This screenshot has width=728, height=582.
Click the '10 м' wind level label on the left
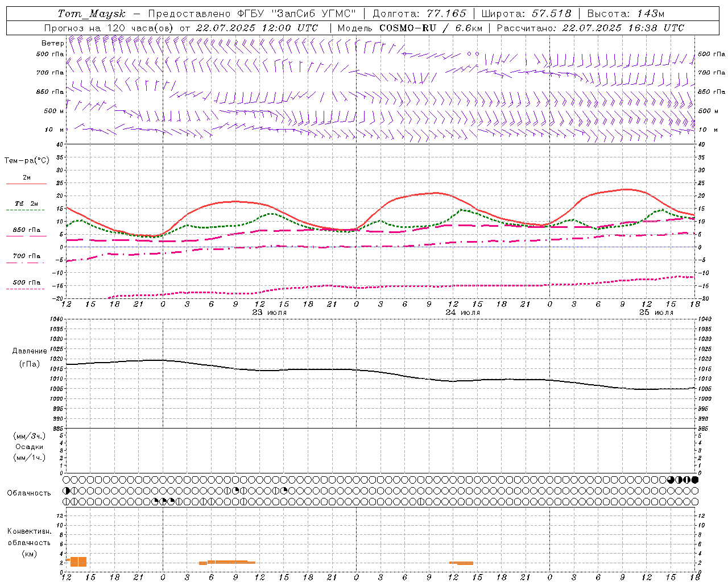pyautogui.click(x=55, y=130)
